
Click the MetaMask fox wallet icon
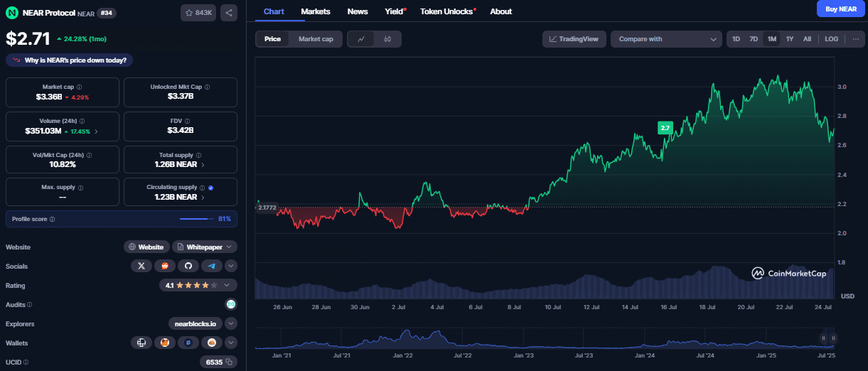(x=165, y=343)
